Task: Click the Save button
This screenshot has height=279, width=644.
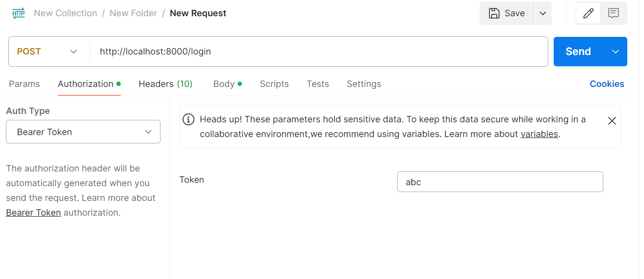Action: tap(507, 13)
